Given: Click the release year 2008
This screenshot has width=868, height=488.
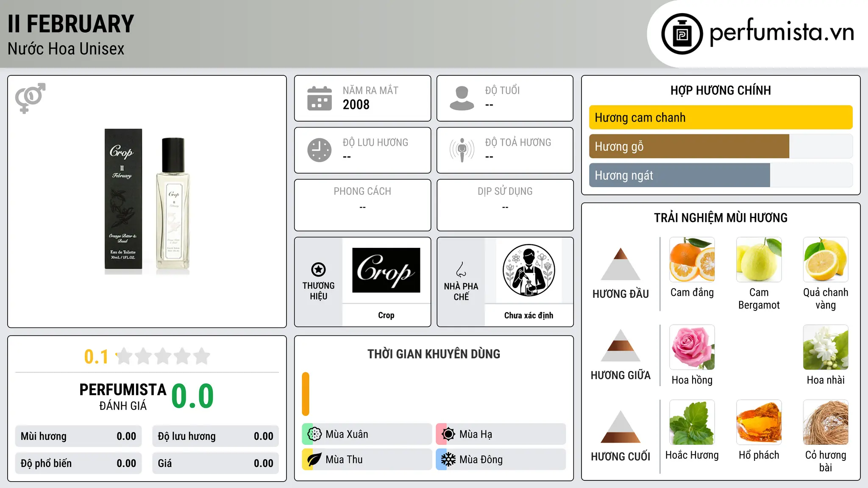Looking at the screenshot, I should (x=356, y=105).
